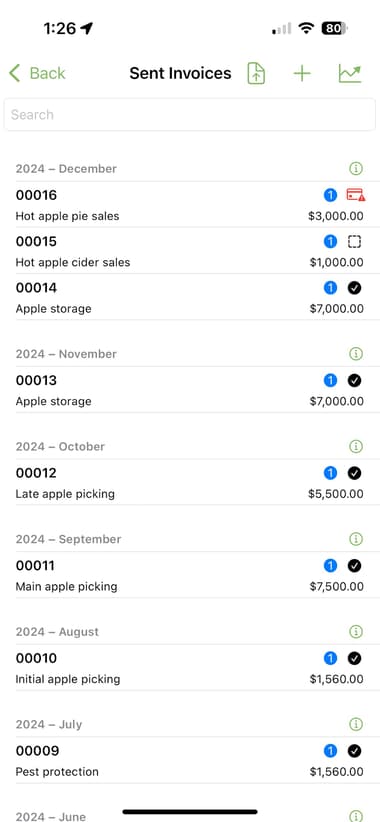Open invoice 00011 Main apple picking

190,575
